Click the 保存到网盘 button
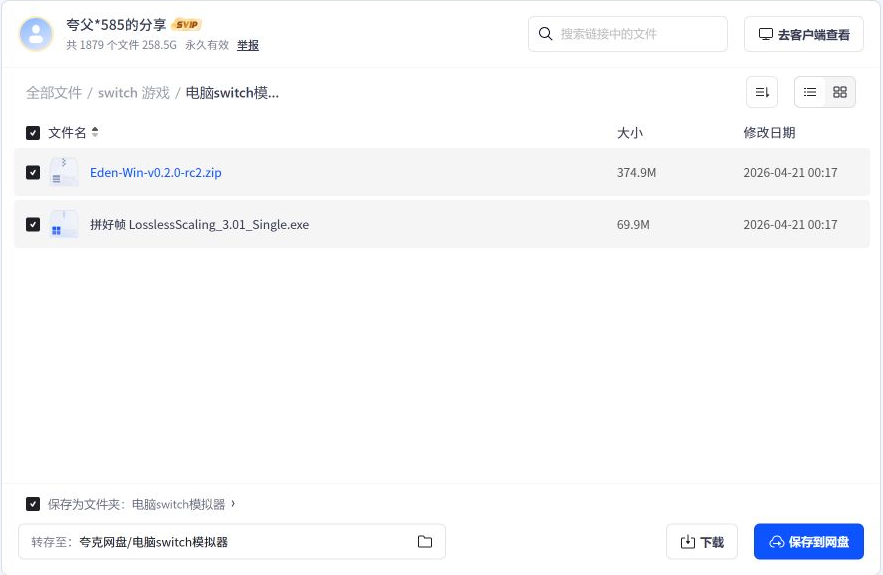The height and width of the screenshot is (575, 883). click(x=809, y=542)
